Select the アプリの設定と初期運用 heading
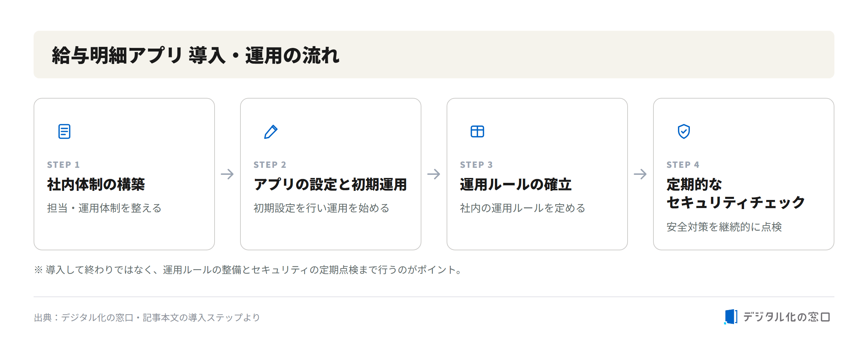Screen dimensions: 868x358 (330, 184)
